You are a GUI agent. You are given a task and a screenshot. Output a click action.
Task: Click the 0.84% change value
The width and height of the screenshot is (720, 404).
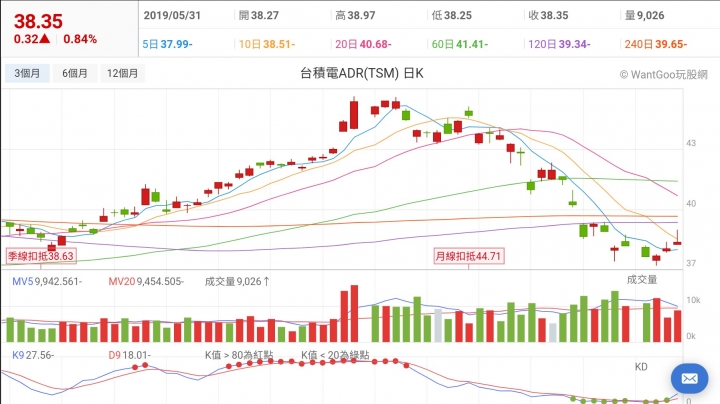point(80,39)
